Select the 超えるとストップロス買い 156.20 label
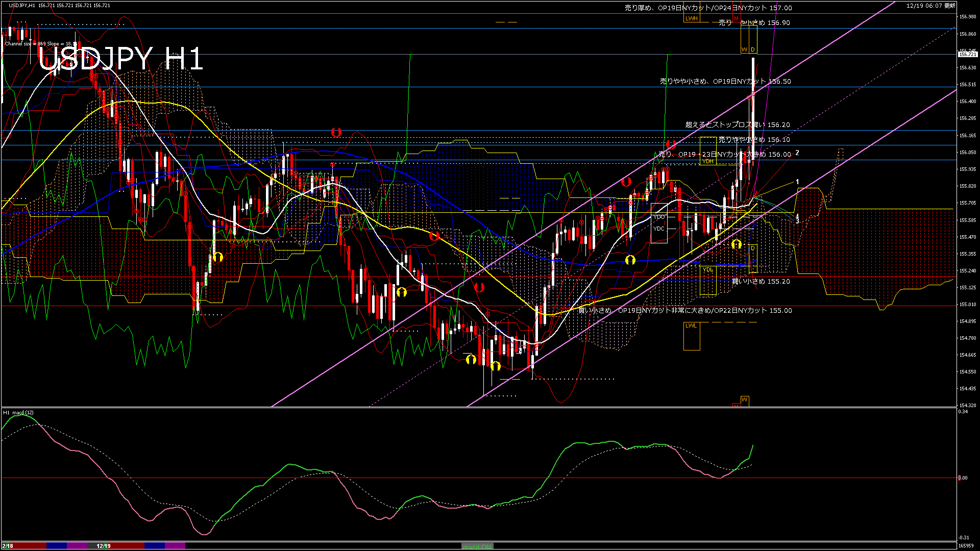 pyautogui.click(x=737, y=124)
